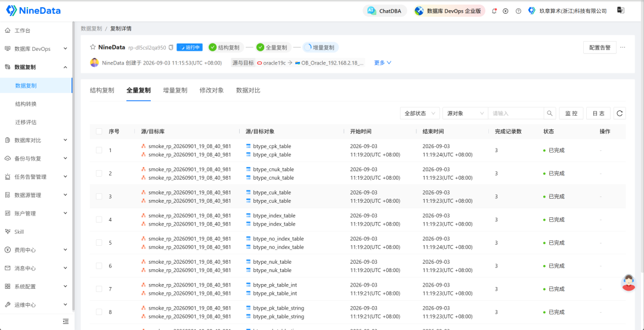Open the 全部状态 status dropdown
The height and width of the screenshot is (330, 644).
[420, 113]
